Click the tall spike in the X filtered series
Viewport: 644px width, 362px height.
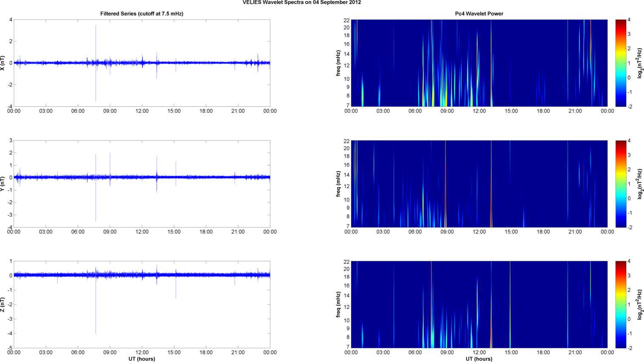point(96,38)
